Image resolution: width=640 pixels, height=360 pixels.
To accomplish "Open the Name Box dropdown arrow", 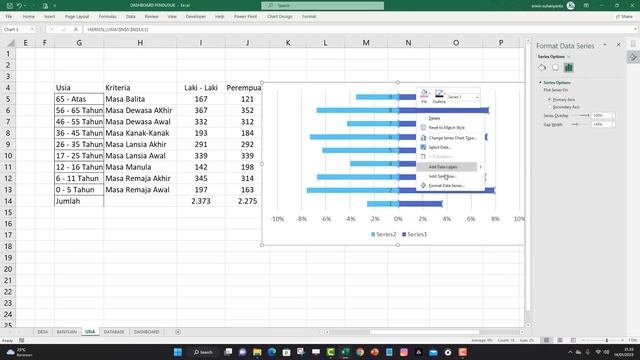I will (x=32, y=29).
